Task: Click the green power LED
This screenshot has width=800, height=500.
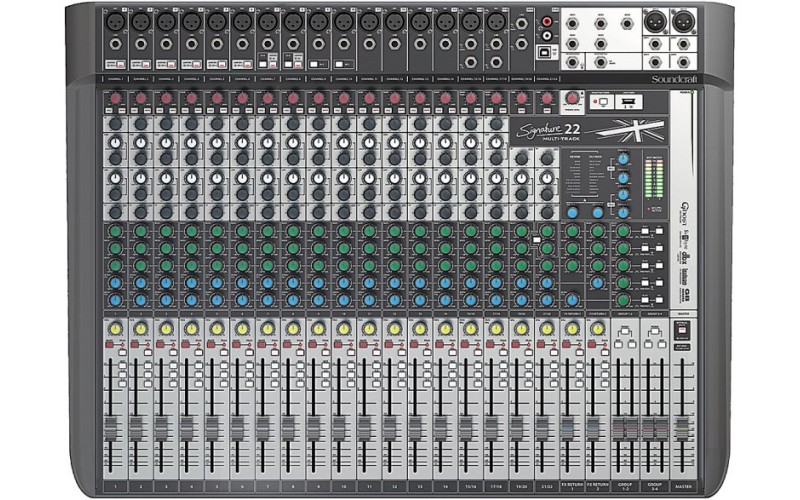Action: click(693, 93)
